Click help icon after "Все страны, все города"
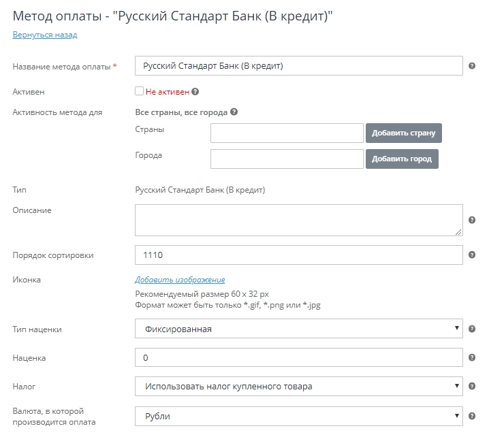The width and height of the screenshot is (504, 437). [x=234, y=112]
